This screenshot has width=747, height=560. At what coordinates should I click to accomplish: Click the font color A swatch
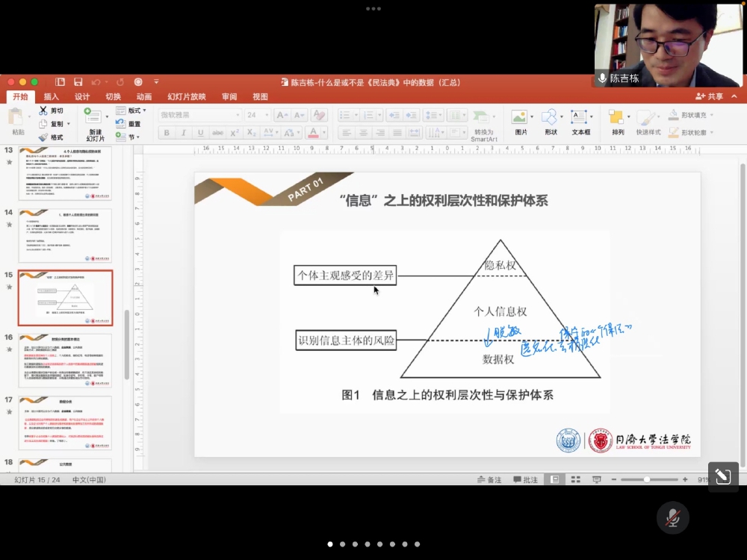coord(313,133)
